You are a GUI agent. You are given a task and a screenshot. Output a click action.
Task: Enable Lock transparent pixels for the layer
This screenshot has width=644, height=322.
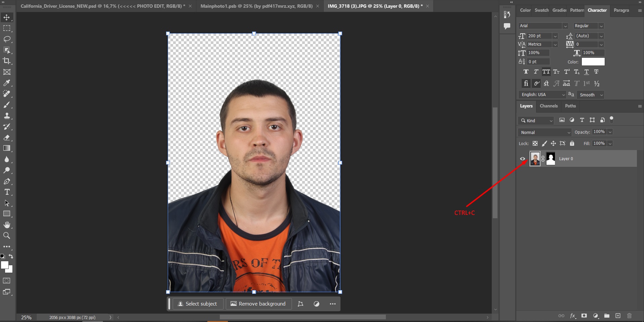pyautogui.click(x=535, y=143)
